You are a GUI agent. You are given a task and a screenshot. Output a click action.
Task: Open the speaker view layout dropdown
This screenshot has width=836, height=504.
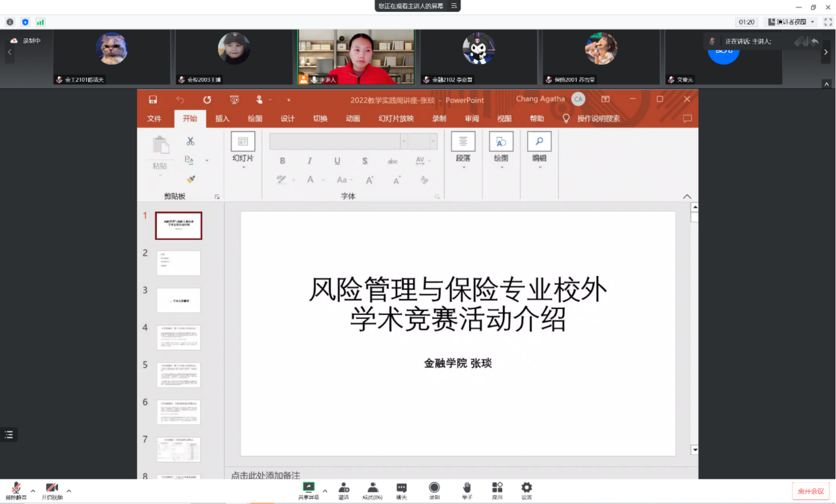791,22
